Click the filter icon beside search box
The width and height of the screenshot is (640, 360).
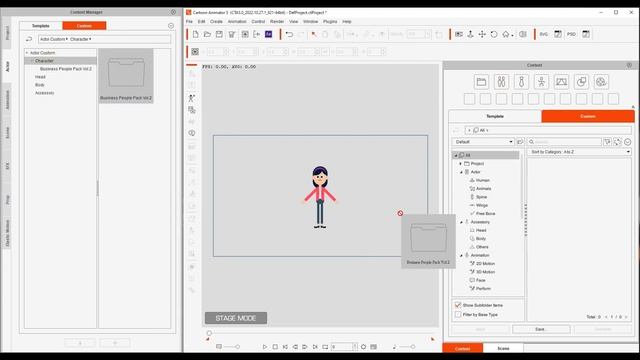[x=607, y=142]
